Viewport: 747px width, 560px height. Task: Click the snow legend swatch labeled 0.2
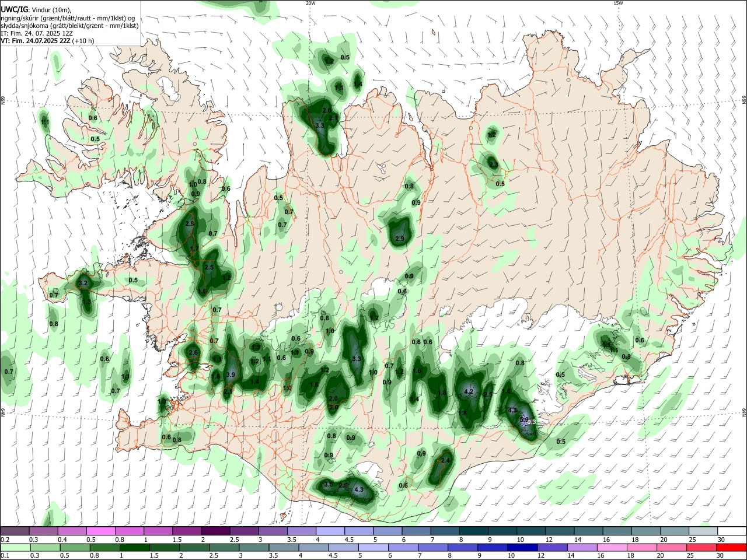coord(15,531)
